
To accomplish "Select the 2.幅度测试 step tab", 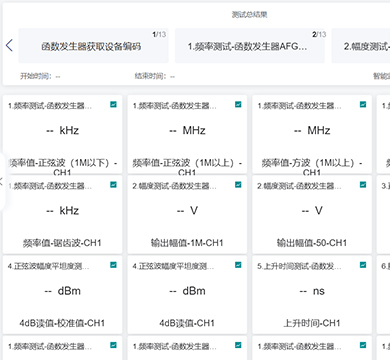I will tap(361, 46).
